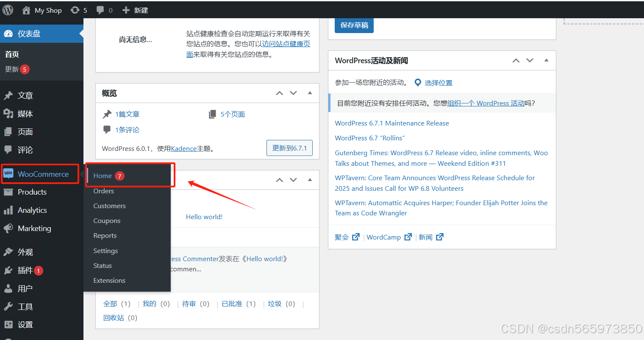Open the 访问站点健康页面 link
The height and width of the screenshot is (340, 644).
(x=248, y=49)
